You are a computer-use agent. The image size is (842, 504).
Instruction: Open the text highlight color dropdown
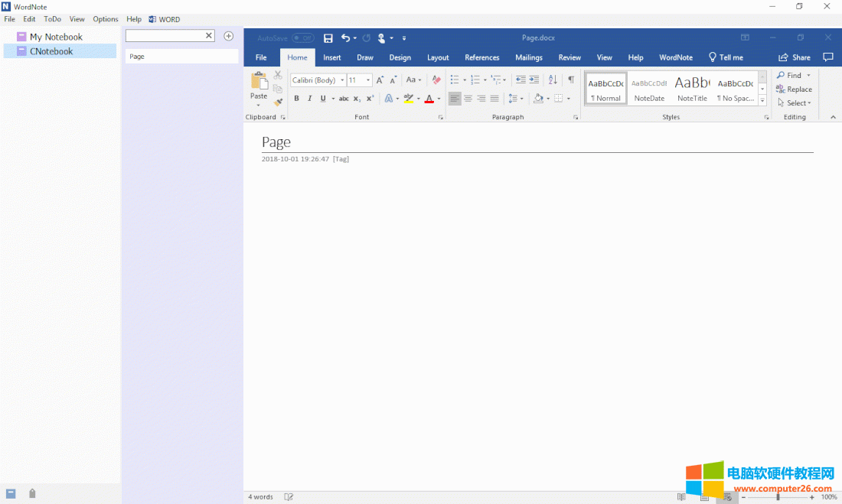pyautogui.click(x=417, y=98)
